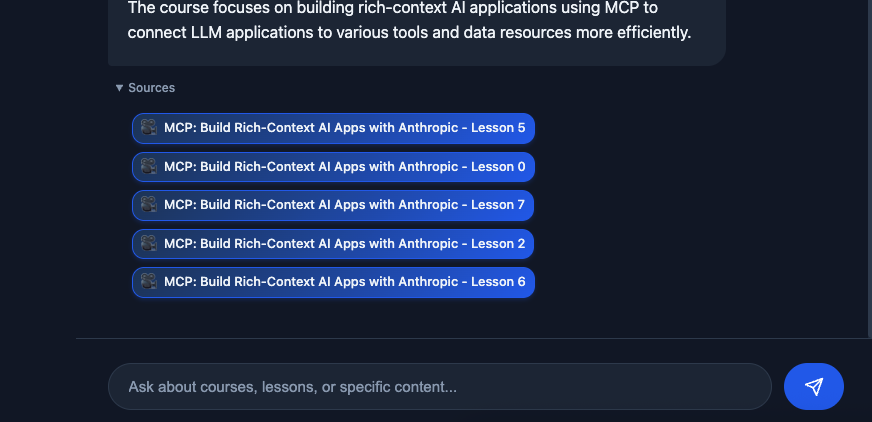Click the 'Lesson 0' text at the chip's end
Viewport: 872px width, 422px height.
[498, 166]
